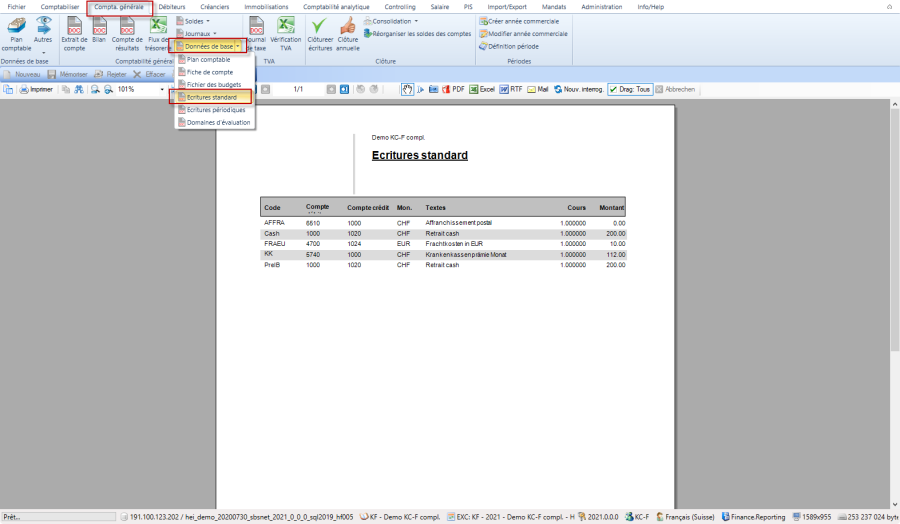Open the Plan comptable ribbon button
Screen dimensions: 900x524
[16, 34]
